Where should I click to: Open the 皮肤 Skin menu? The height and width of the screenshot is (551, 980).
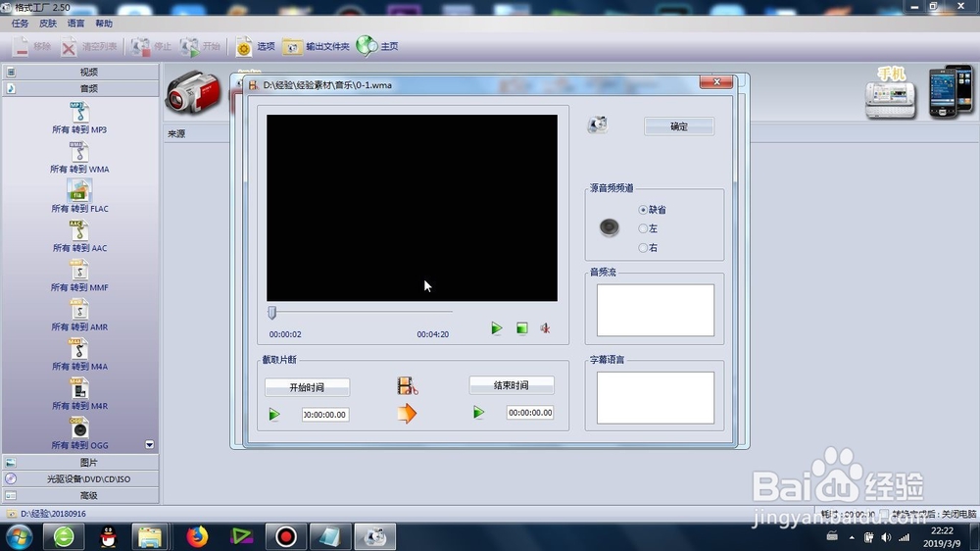tap(47, 24)
